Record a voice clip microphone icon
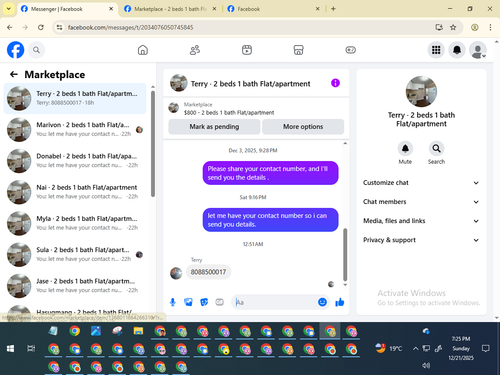Image resolution: width=500 pixels, height=375 pixels. (x=173, y=302)
